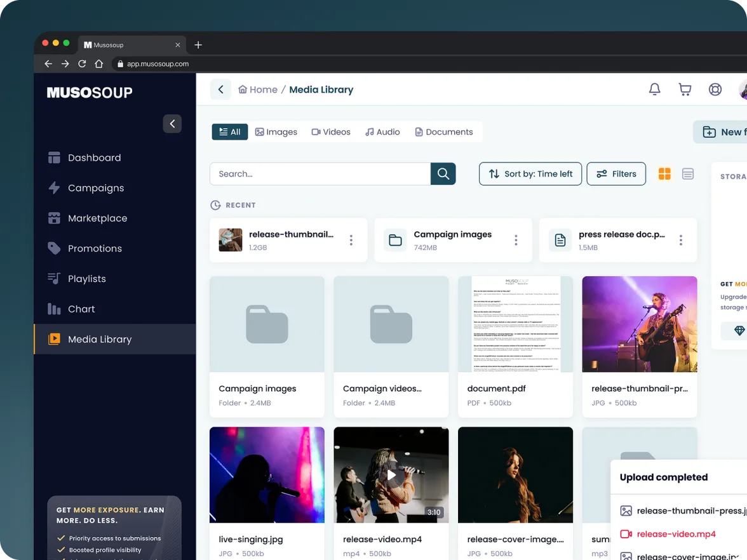
Task: Open Marketplace in the sidebar
Action: coord(114,218)
